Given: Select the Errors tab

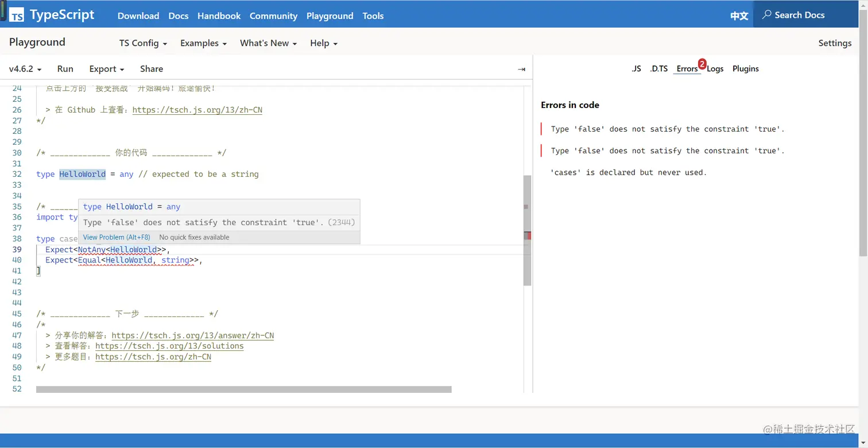Looking at the screenshot, I should pos(687,69).
